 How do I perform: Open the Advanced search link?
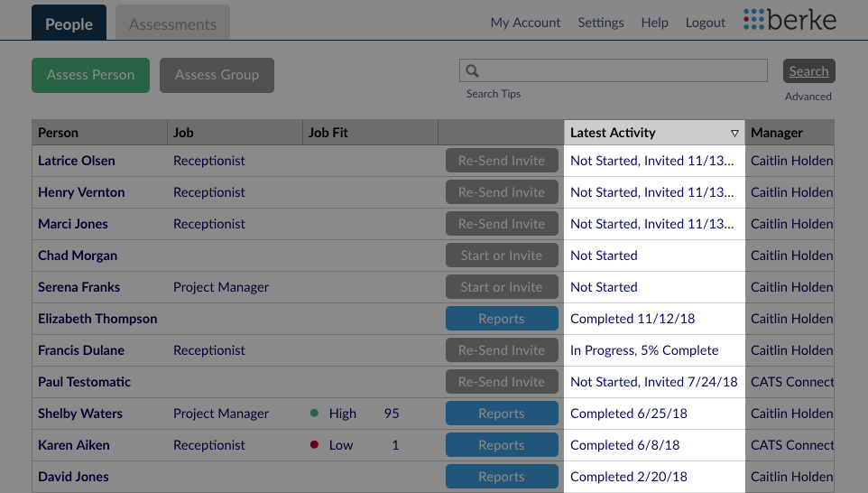coord(808,97)
